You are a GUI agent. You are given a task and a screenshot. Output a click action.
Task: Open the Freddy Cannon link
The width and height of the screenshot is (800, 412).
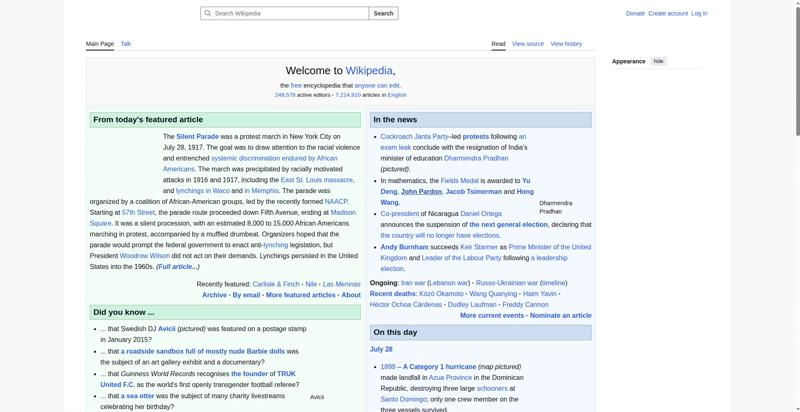click(x=525, y=304)
